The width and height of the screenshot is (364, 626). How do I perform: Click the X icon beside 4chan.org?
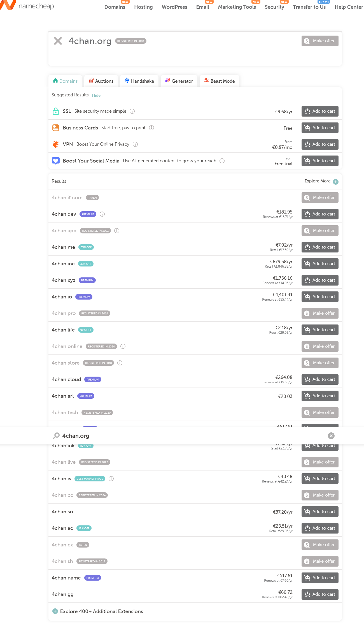pos(58,41)
